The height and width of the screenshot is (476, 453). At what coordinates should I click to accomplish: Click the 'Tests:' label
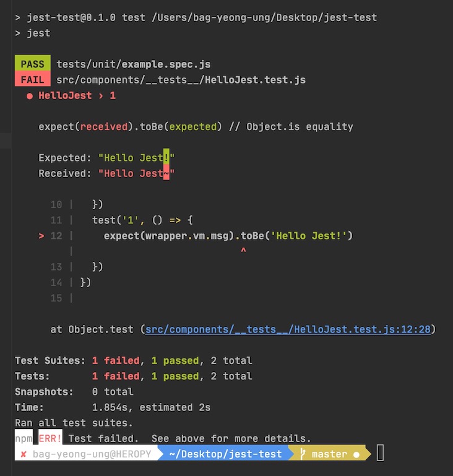click(x=32, y=376)
